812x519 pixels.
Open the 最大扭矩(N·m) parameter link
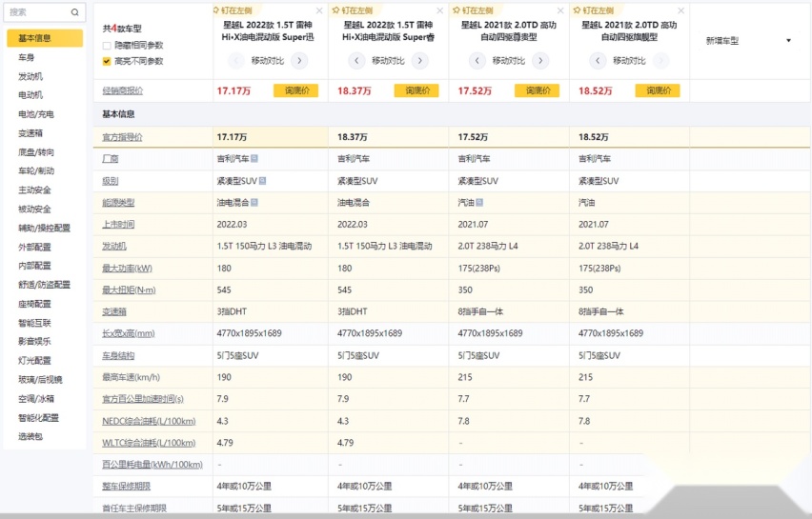click(x=129, y=289)
